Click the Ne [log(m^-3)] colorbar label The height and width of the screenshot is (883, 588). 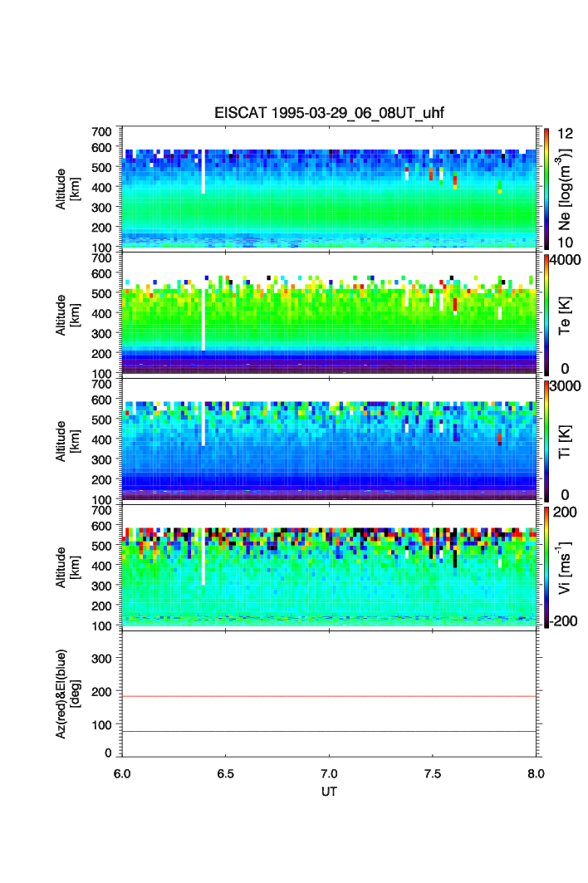click(x=566, y=189)
